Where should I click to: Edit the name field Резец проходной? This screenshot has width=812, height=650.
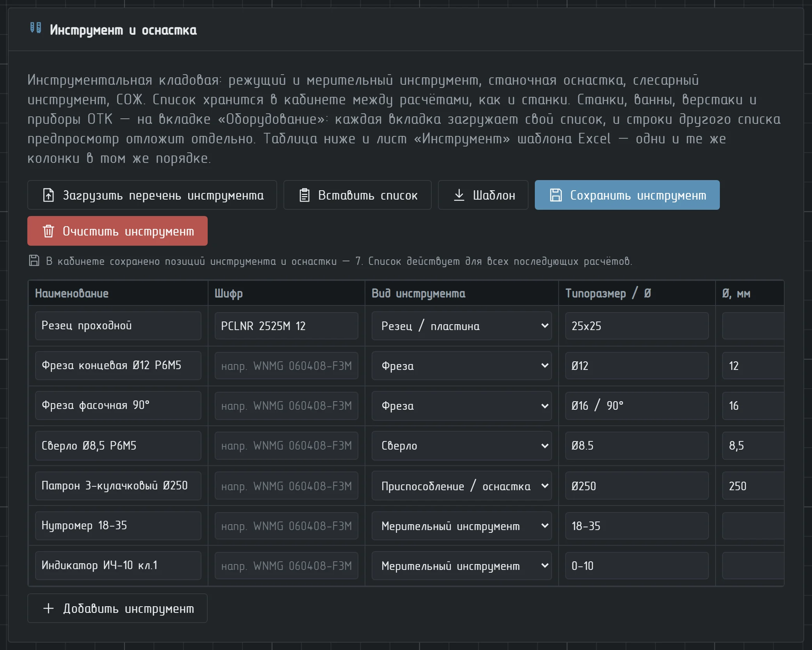coord(118,326)
